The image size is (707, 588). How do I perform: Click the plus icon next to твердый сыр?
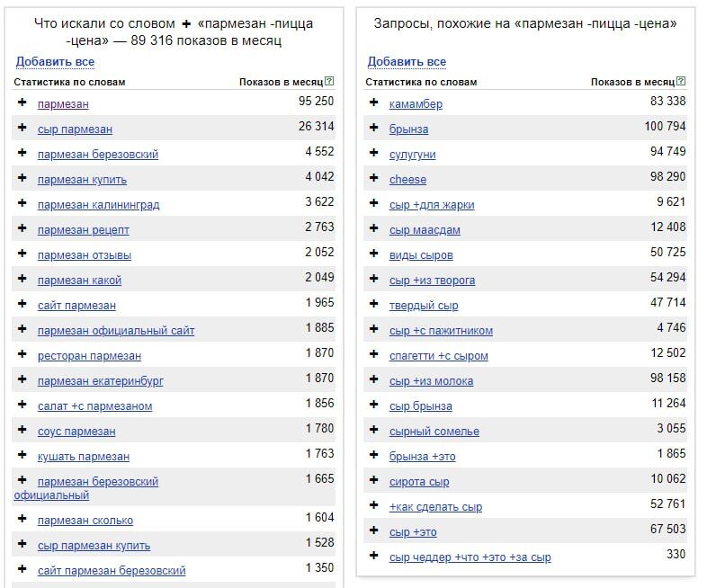point(374,304)
